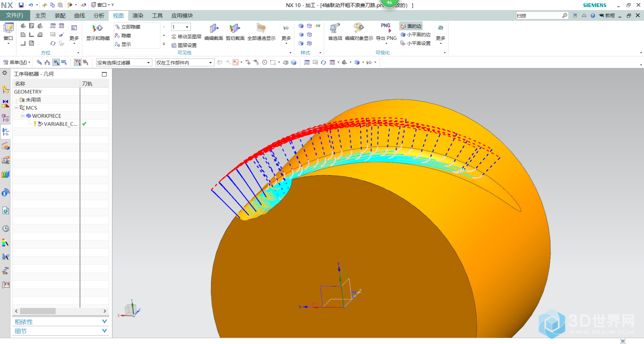Click the 名称 column header
The width and height of the screenshot is (644, 344).
pyautogui.click(x=46, y=83)
